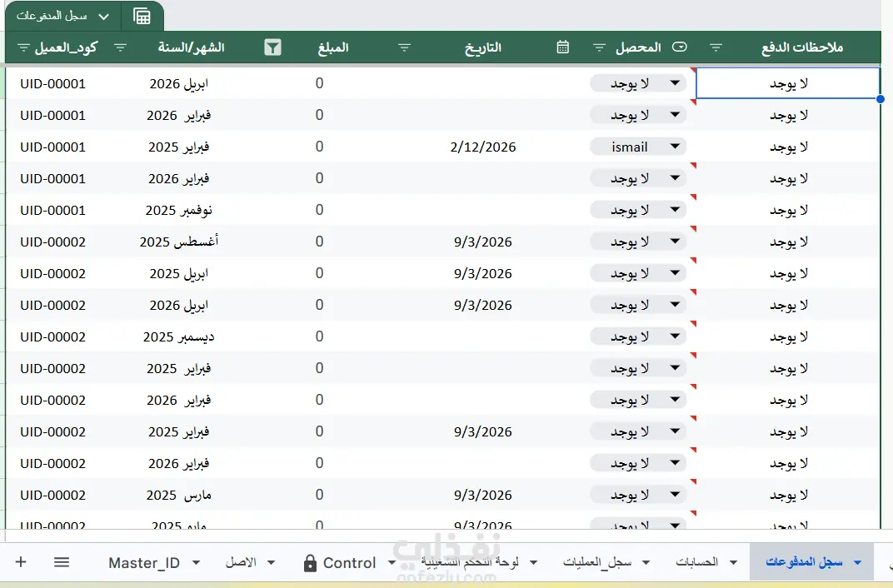Click the blue fill handle on selected cell
The image size is (893, 588).
(x=881, y=99)
